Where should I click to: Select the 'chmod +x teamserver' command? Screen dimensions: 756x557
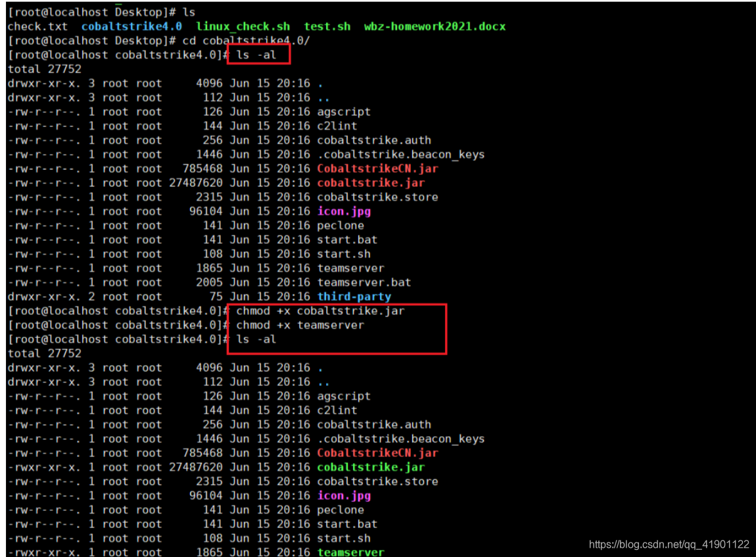point(300,325)
